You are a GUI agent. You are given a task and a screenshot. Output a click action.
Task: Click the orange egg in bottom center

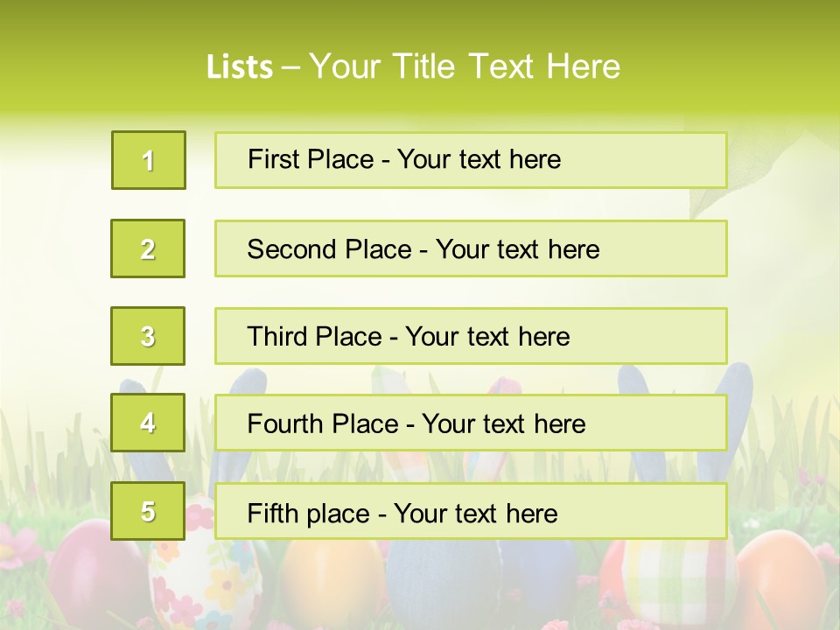331,584
